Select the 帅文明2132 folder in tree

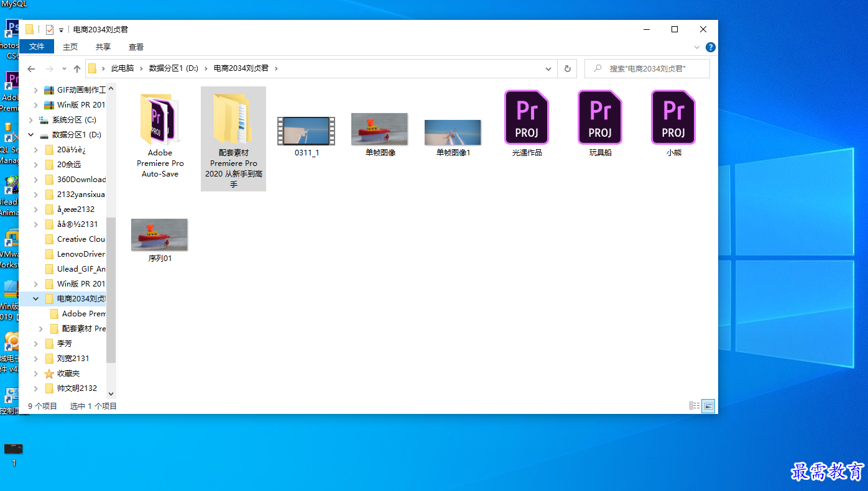71,388
